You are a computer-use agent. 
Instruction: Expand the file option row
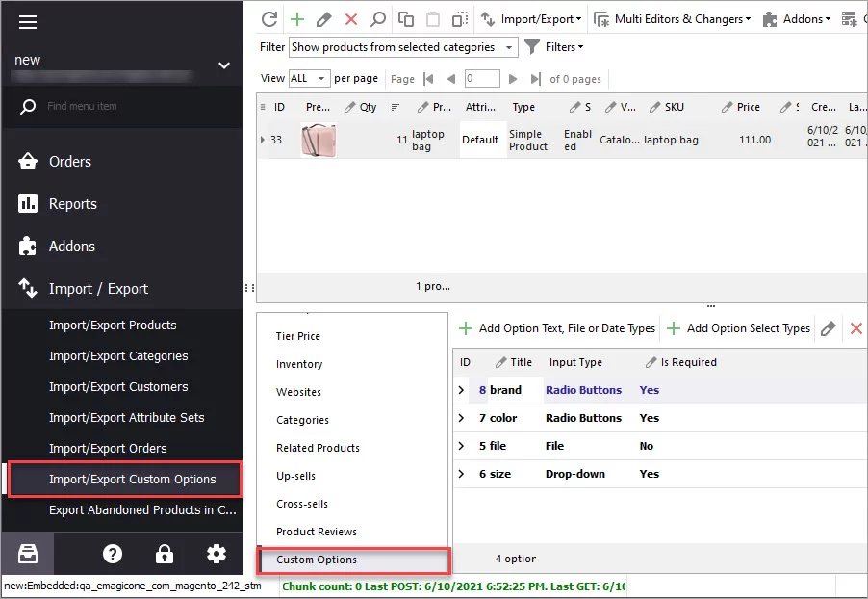(x=461, y=446)
